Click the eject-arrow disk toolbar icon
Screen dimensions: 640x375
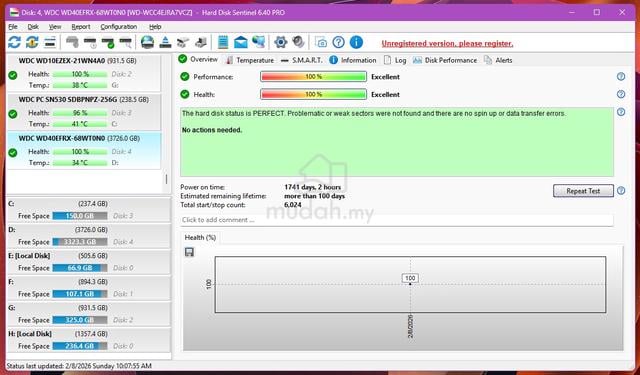click(165, 42)
